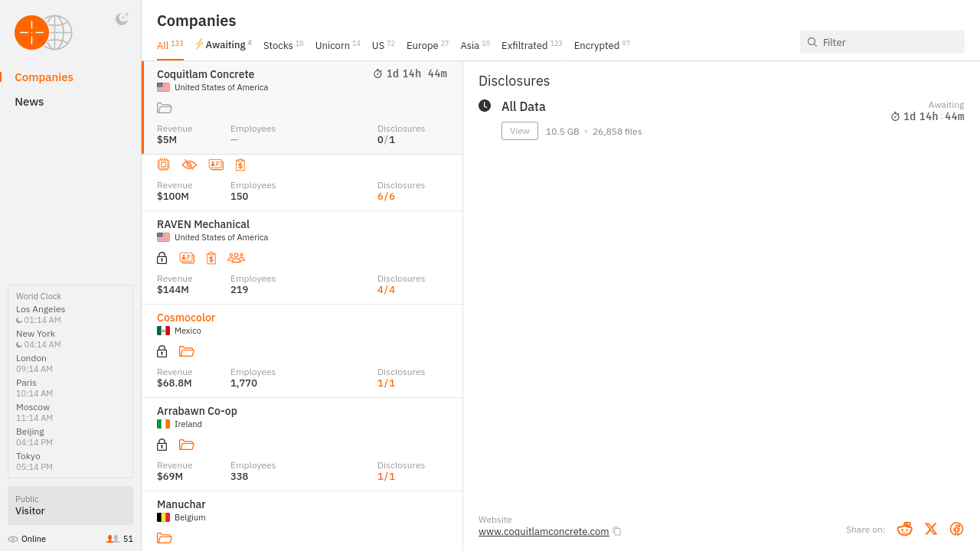Share on Reddit icon
The width and height of the screenshot is (980, 551).
click(x=904, y=529)
